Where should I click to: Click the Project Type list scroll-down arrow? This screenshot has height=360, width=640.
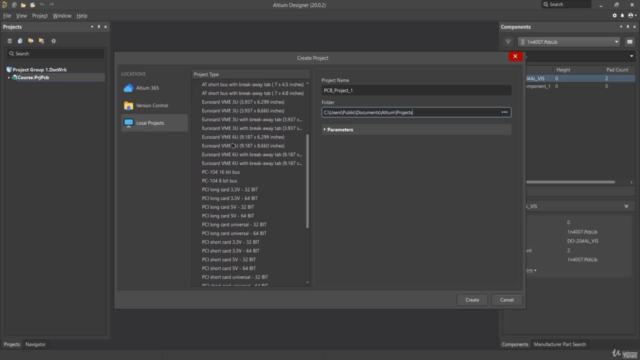pos(307,282)
